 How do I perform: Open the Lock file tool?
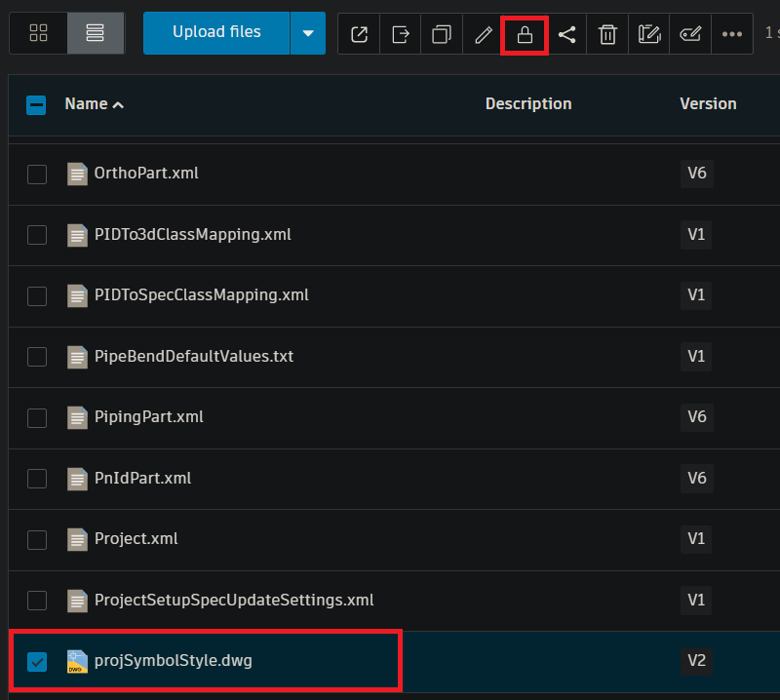(524, 34)
